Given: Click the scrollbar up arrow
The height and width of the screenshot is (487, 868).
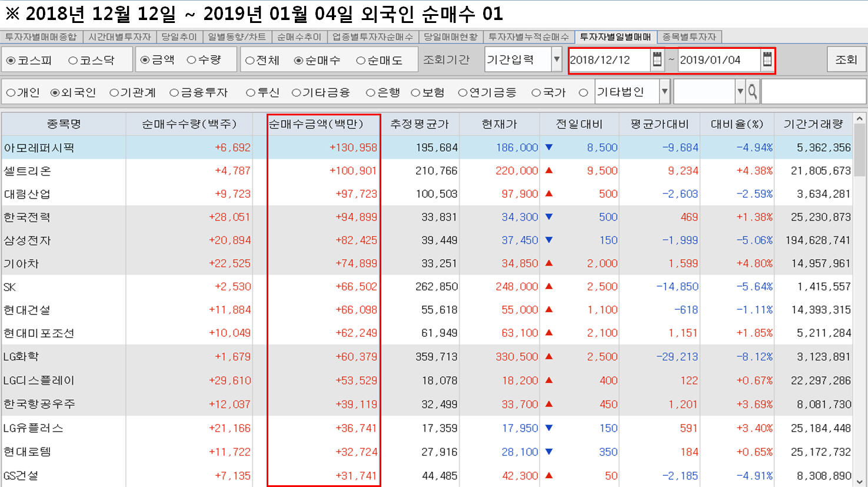Looking at the screenshot, I should (860, 119).
